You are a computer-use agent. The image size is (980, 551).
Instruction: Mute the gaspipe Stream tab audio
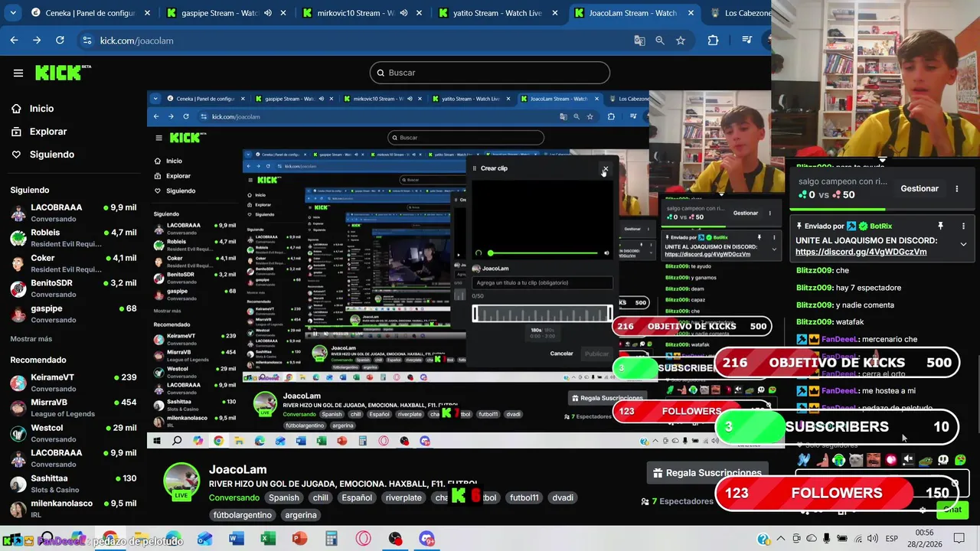coord(268,13)
